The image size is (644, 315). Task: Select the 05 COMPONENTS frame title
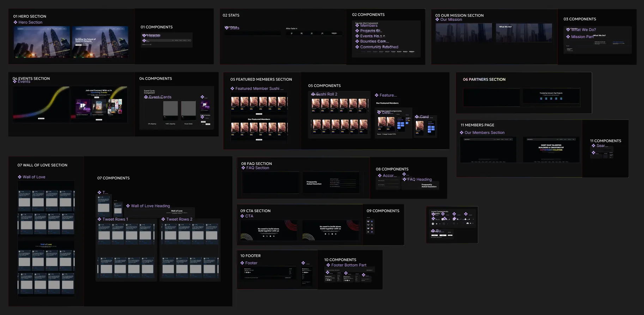[324, 86]
